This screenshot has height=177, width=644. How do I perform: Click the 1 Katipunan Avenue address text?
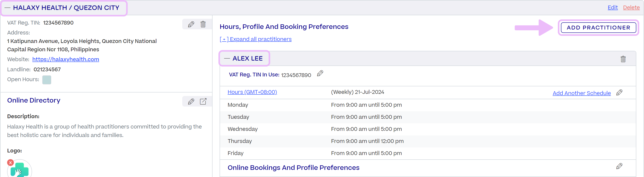(x=82, y=45)
